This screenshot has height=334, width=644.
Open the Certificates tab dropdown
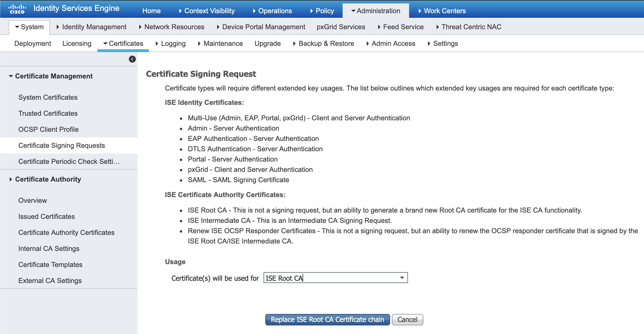point(123,44)
